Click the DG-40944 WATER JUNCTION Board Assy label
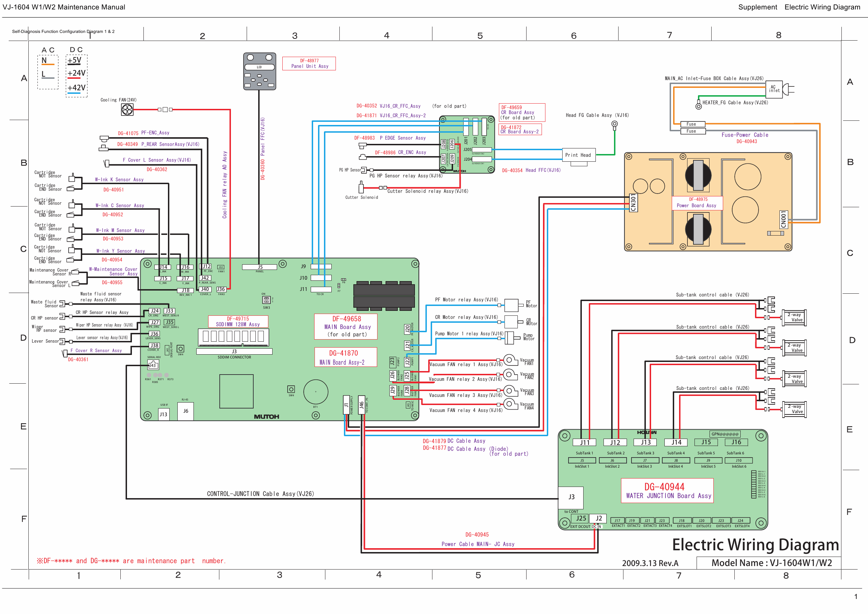Screen dimensions: 868x614 (668, 491)
